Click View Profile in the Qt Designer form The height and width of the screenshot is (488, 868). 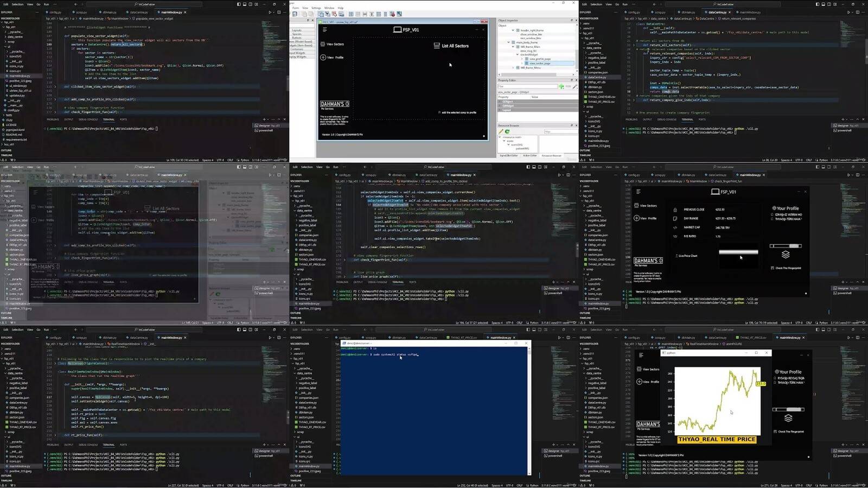point(332,58)
